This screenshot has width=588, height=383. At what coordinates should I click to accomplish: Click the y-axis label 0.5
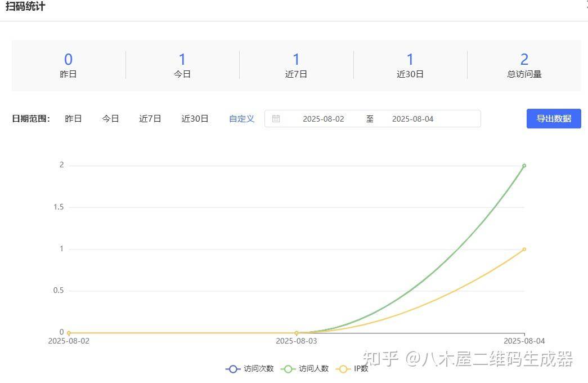coord(59,291)
